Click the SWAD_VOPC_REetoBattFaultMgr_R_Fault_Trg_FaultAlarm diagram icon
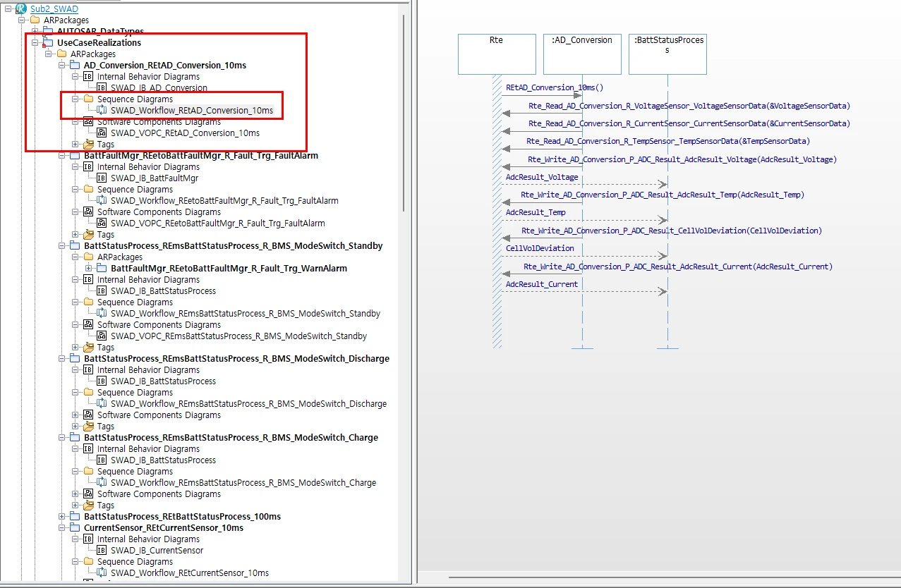Viewport: 901px width, 588px height. 102,223
